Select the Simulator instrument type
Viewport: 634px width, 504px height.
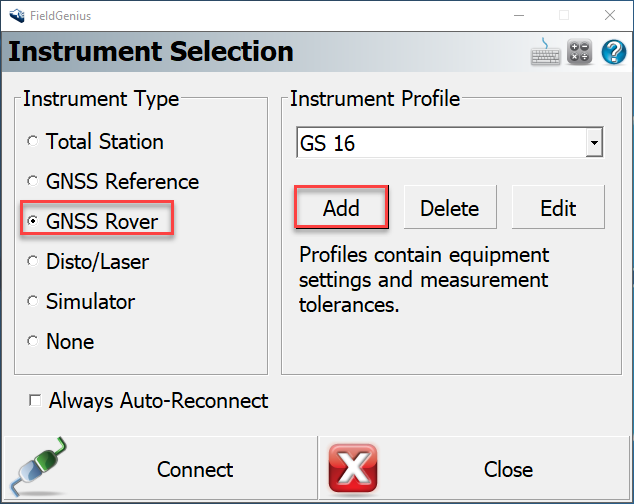click(x=33, y=302)
